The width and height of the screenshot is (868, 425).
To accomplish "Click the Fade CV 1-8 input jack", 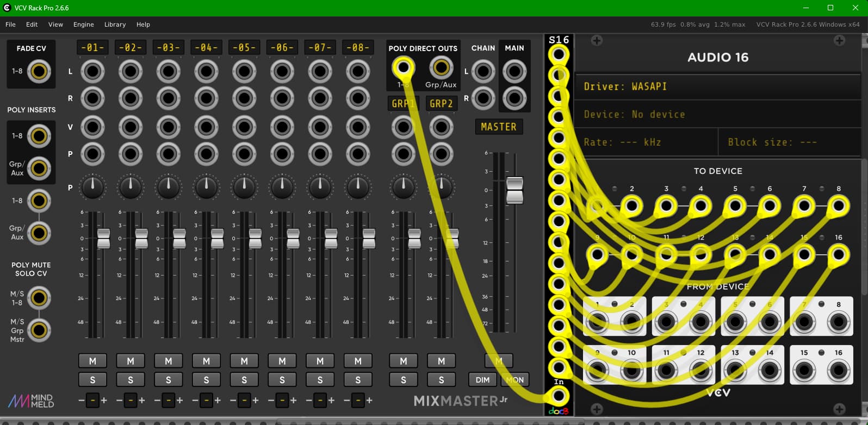I will tap(39, 71).
